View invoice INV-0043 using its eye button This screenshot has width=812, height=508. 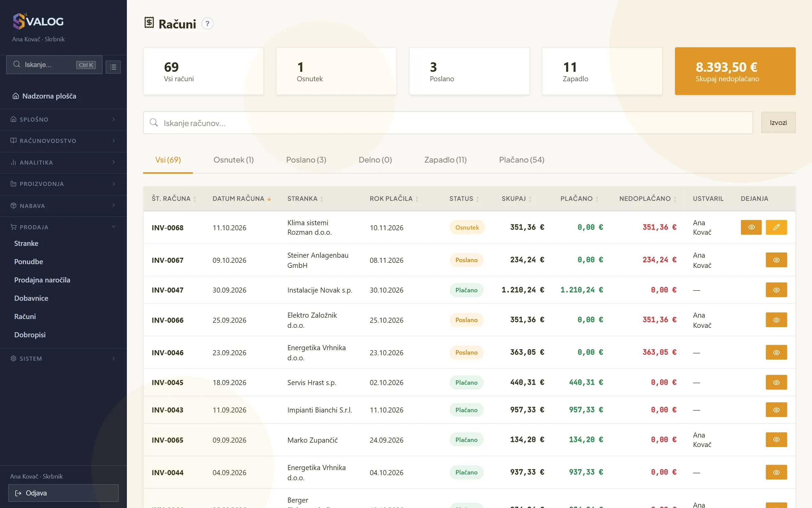click(776, 410)
